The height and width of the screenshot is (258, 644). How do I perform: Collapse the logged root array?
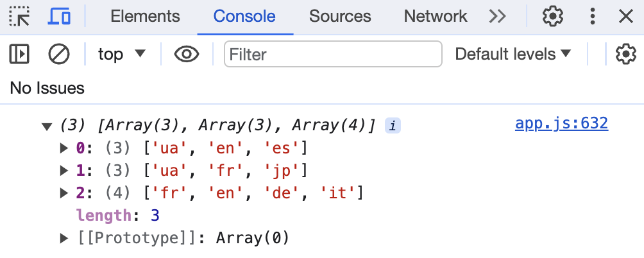[46, 126]
